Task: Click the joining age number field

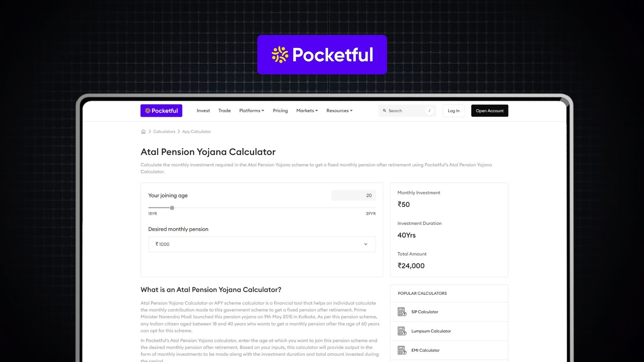Action: pos(354,195)
